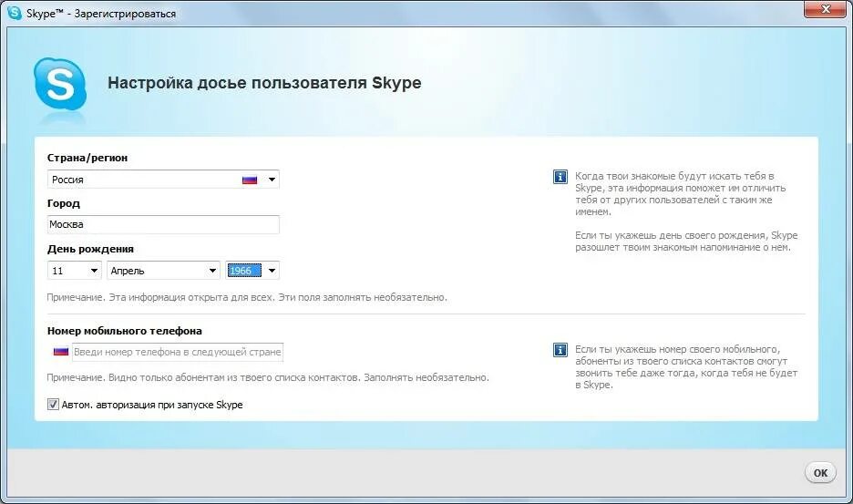
Task: Click the Russian flag beside phone field
Action: point(61,352)
